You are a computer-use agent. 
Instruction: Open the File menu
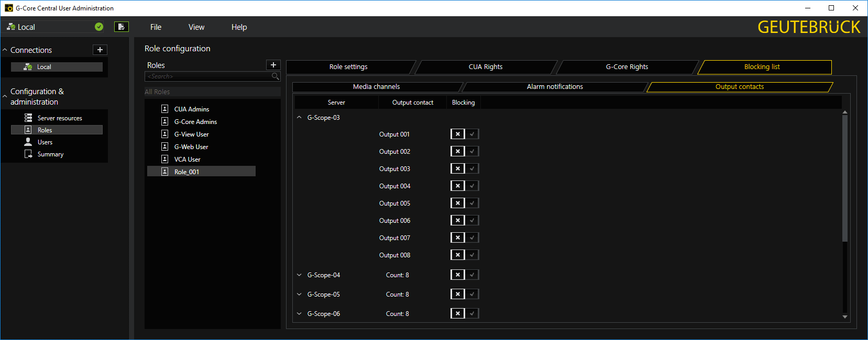pos(156,27)
